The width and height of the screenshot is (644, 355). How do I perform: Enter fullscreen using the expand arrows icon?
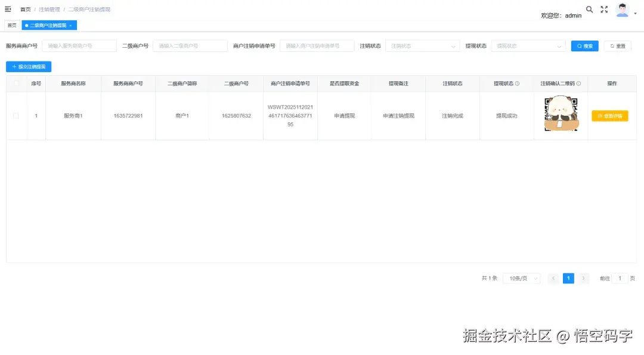tap(604, 9)
